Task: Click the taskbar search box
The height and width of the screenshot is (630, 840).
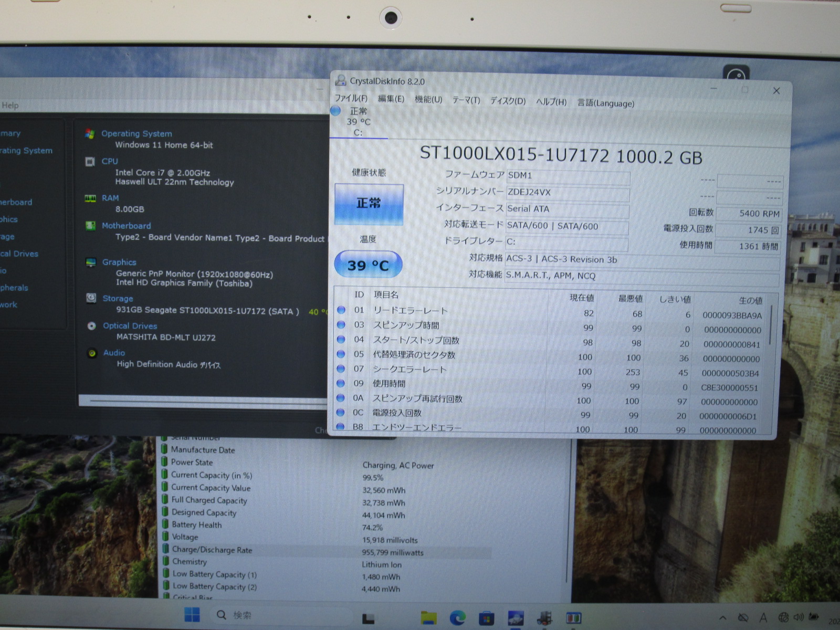Action: point(278,615)
